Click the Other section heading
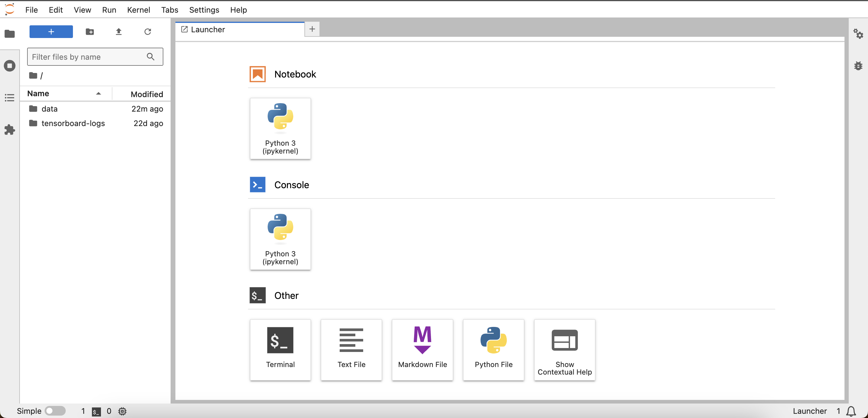The height and width of the screenshot is (418, 868). [286, 295]
